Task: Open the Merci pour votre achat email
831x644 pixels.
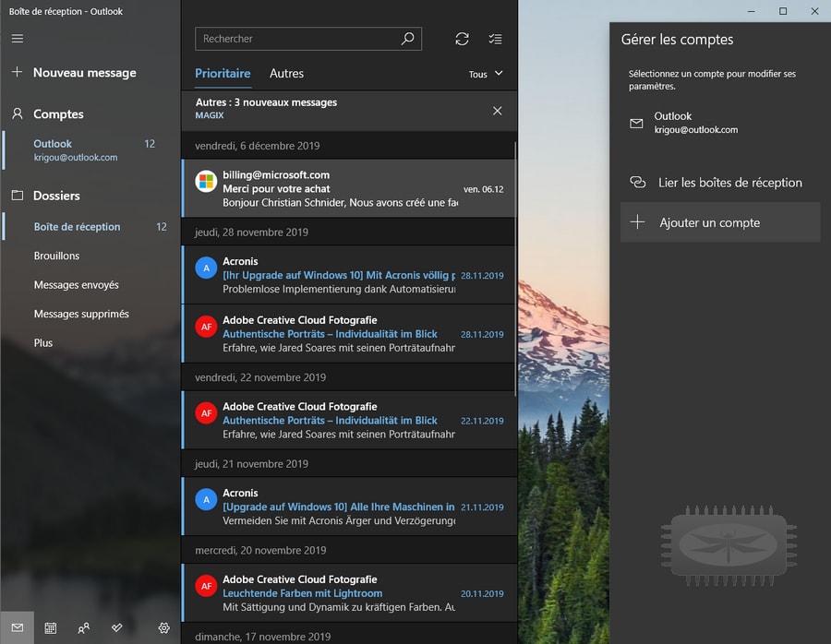Action: click(x=349, y=188)
